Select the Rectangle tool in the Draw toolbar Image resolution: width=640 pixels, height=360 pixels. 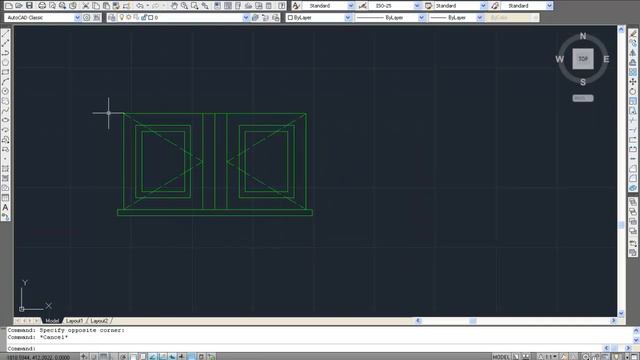[x=5, y=72]
